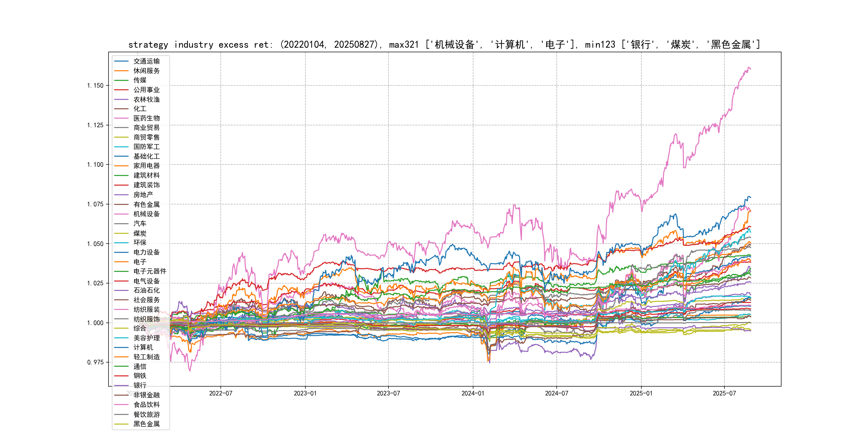Click the 食品饮料 legend label

click(x=146, y=405)
